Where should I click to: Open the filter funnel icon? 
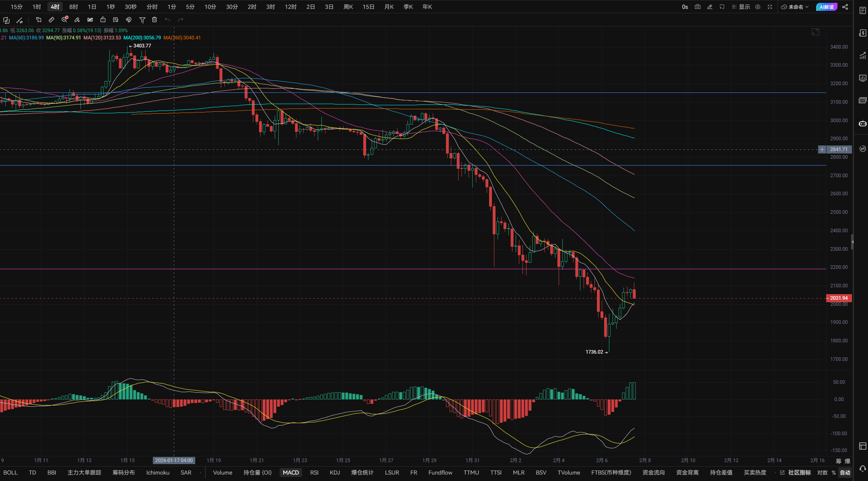(x=142, y=20)
